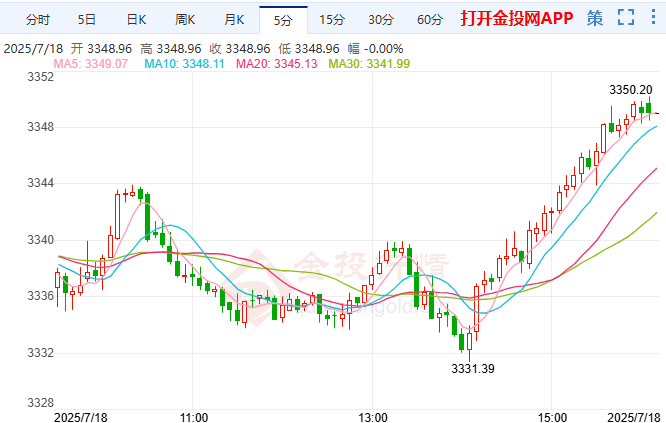
Task: Click the 3340 y-axis label
Action: 41,240
